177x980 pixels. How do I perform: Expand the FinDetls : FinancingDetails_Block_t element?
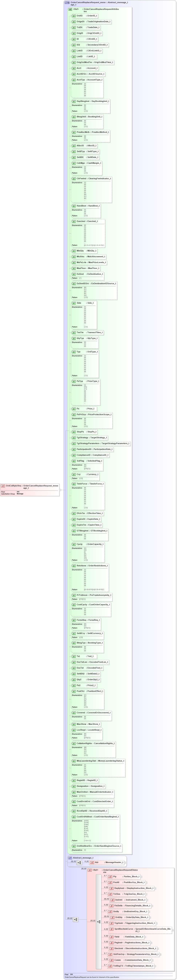(152, 906)
